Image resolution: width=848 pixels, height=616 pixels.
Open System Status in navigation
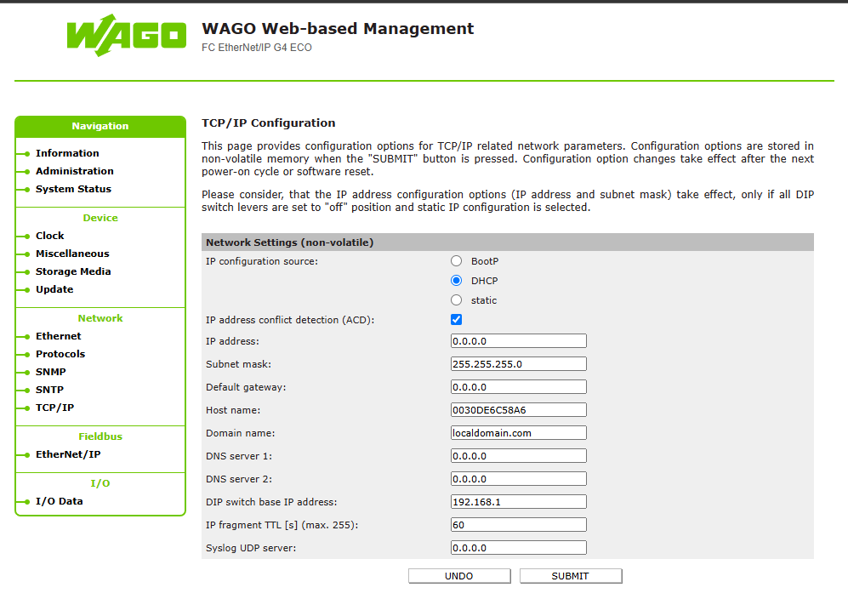click(x=73, y=189)
